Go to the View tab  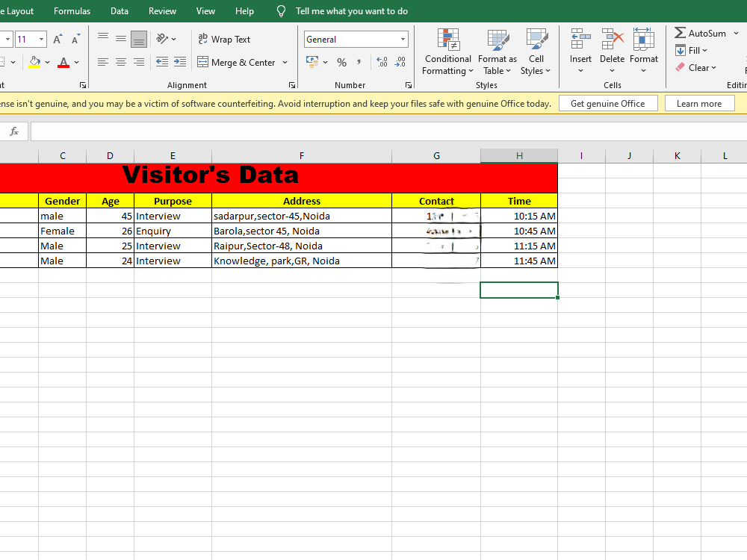(206, 11)
